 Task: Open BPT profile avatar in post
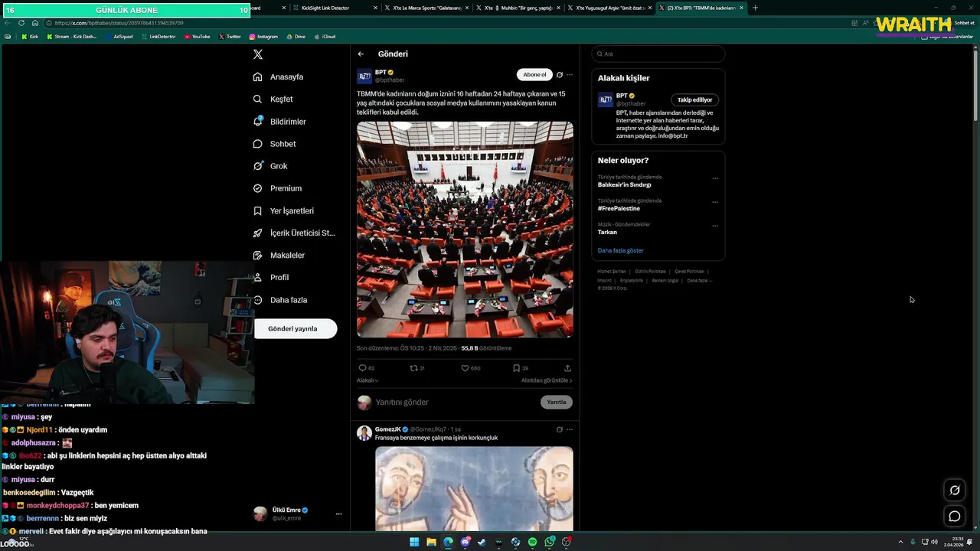click(x=364, y=76)
